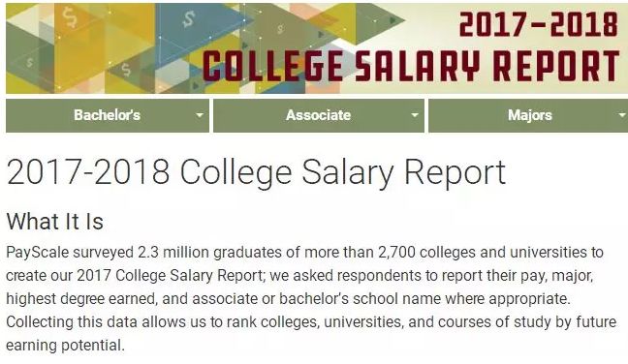Expand the Majors dropdown arrow

(622, 115)
